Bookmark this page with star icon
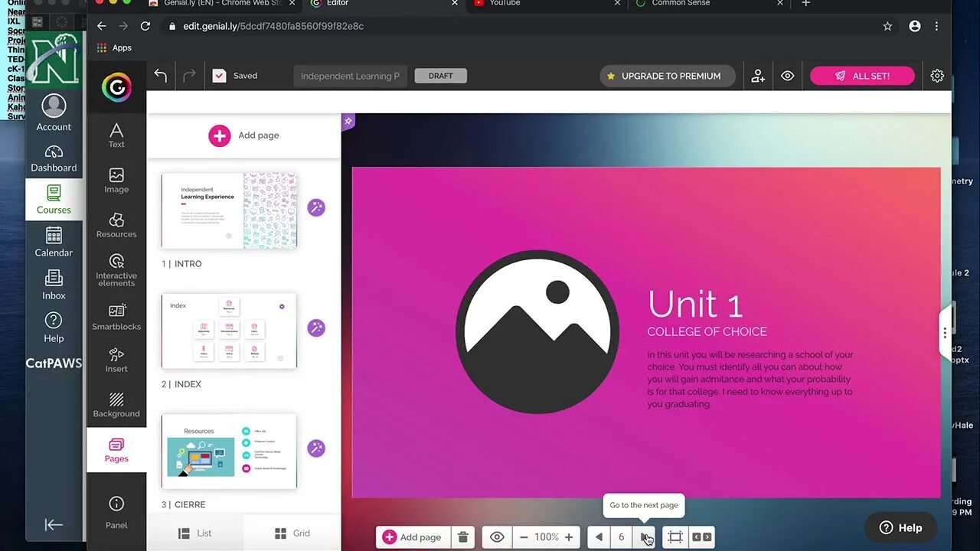This screenshot has height=551, width=980. click(887, 26)
